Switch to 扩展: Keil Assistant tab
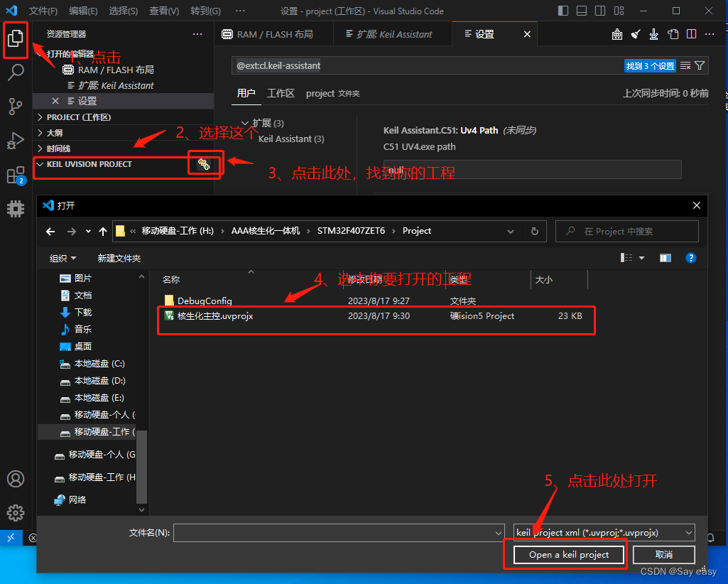The width and height of the screenshot is (728, 584). (x=392, y=34)
